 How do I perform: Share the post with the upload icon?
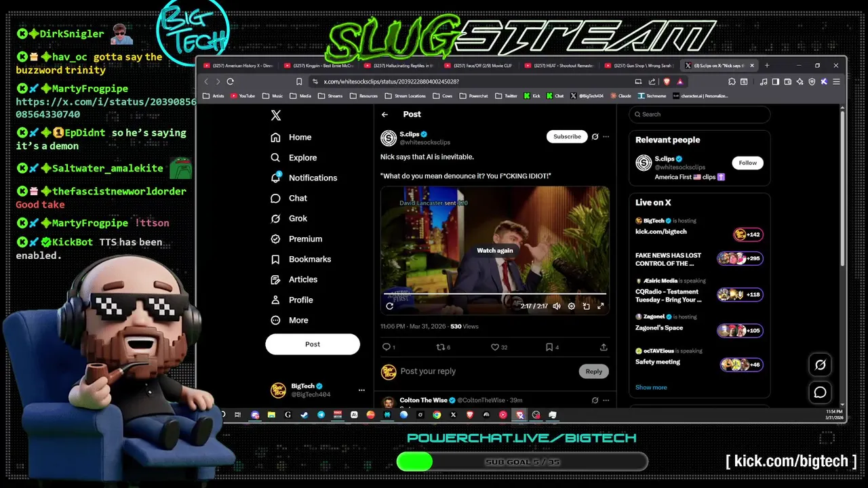point(604,347)
